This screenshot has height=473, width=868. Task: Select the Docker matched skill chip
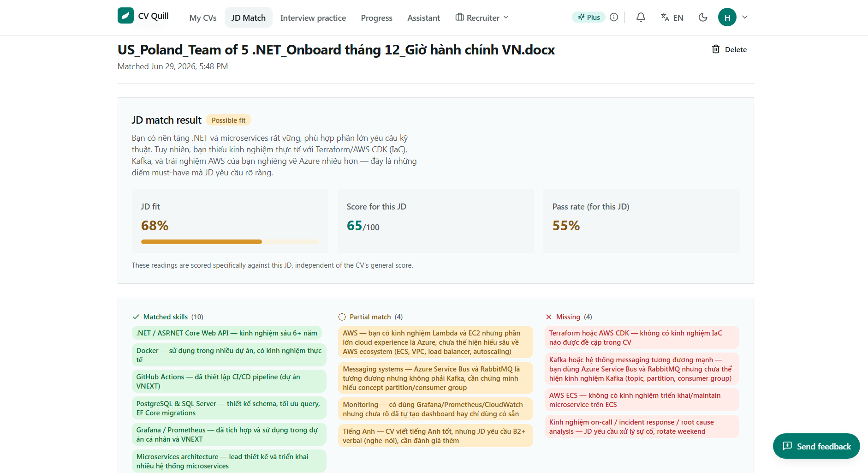pyautogui.click(x=229, y=355)
